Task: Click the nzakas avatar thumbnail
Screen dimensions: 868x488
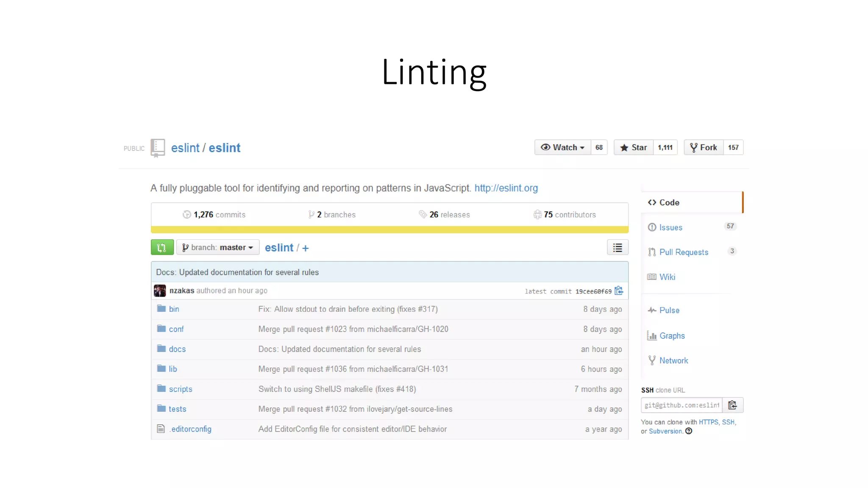Action: (160, 291)
